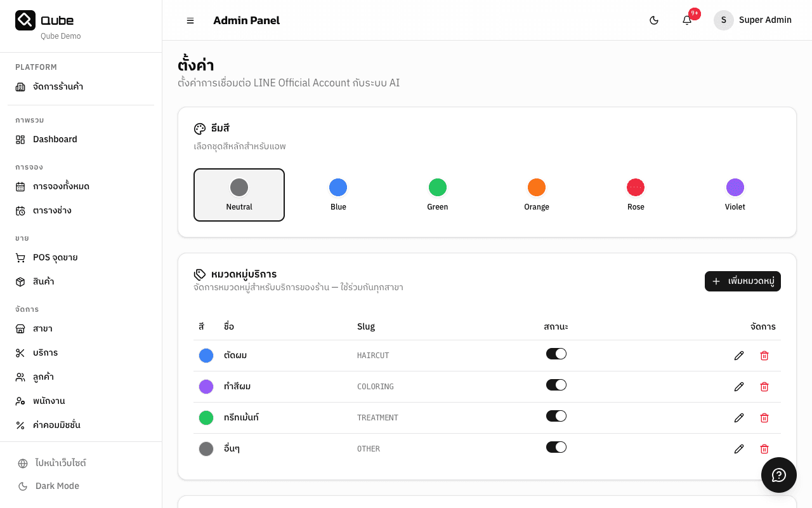Screen dimensions: 812x508
Task: Open Dashboard in the sidebar
Action: (55, 139)
